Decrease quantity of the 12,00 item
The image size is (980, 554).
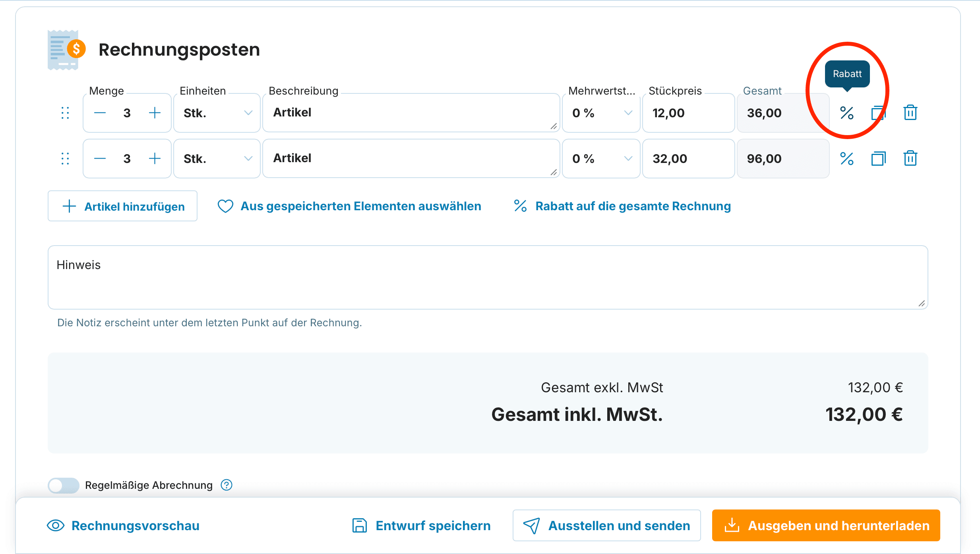coord(100,113)
